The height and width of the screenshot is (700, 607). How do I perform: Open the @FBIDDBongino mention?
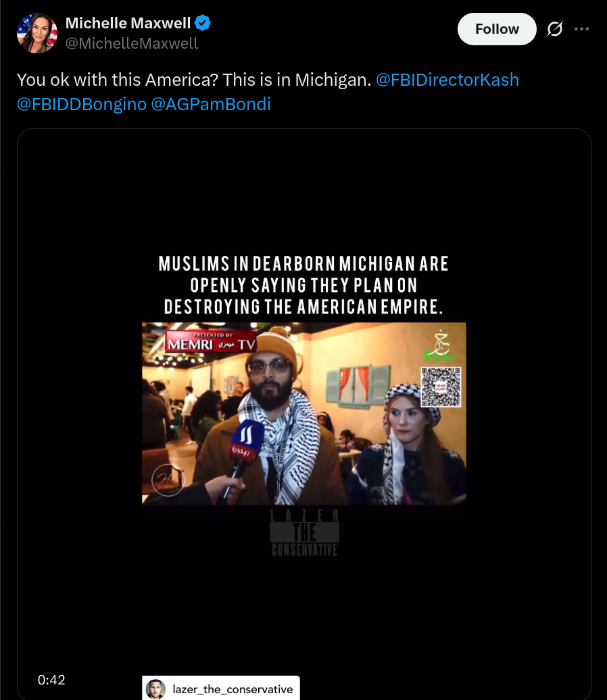click(x=82, y=104)
